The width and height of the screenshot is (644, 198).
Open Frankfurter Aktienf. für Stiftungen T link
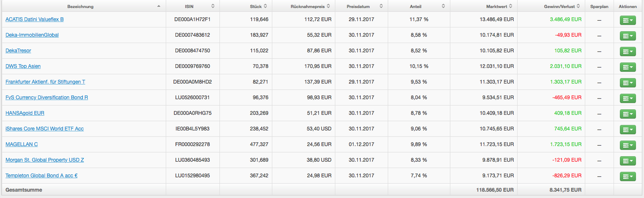[45, 82]
